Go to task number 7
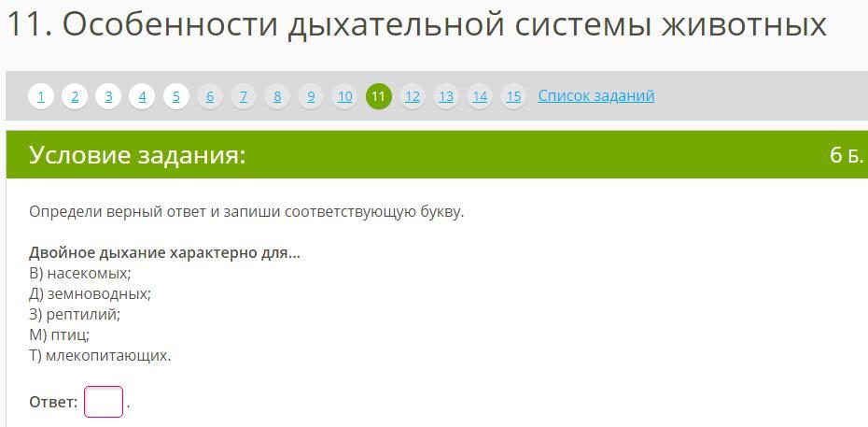Viewport: 868px width, 427px height. click(244, 97)
